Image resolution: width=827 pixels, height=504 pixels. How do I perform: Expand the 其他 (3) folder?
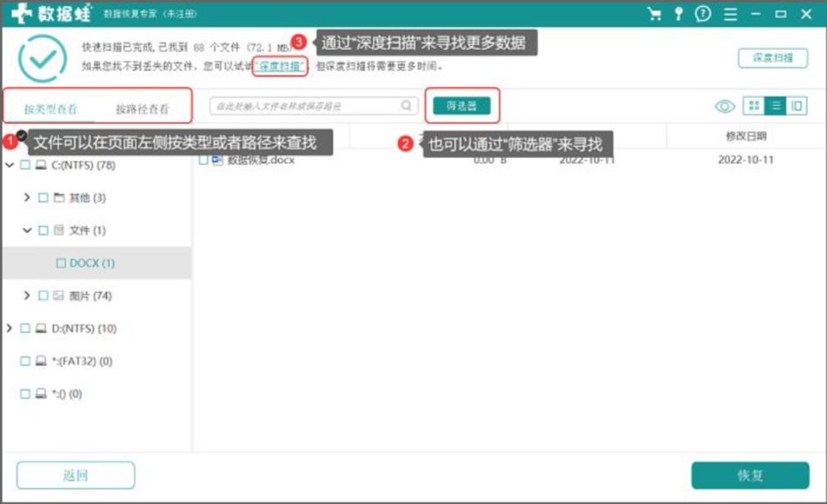27,197
